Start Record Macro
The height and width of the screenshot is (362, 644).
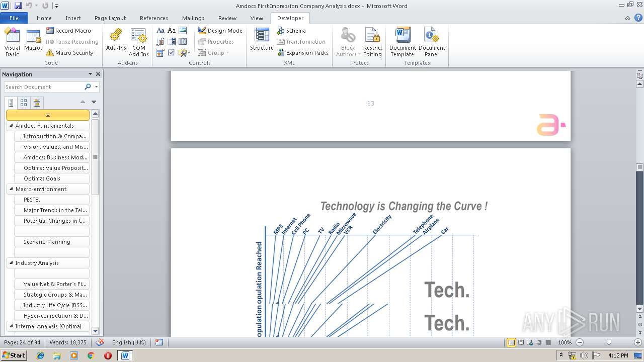click(68, 31)
